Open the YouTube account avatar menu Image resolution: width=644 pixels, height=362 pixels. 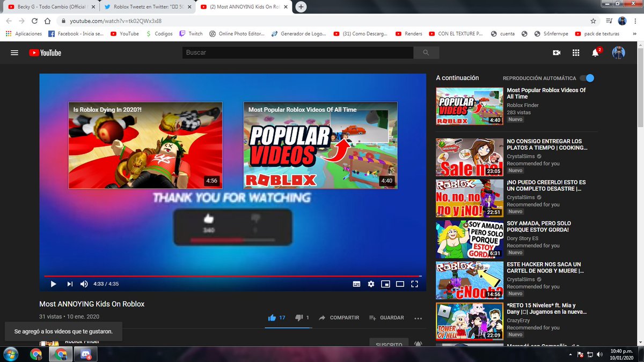(x=619, y=53)
